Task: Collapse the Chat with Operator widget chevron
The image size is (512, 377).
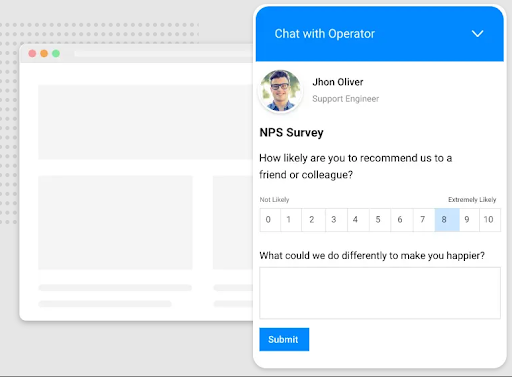Action: pyautogui.click(x=477, y=34)
